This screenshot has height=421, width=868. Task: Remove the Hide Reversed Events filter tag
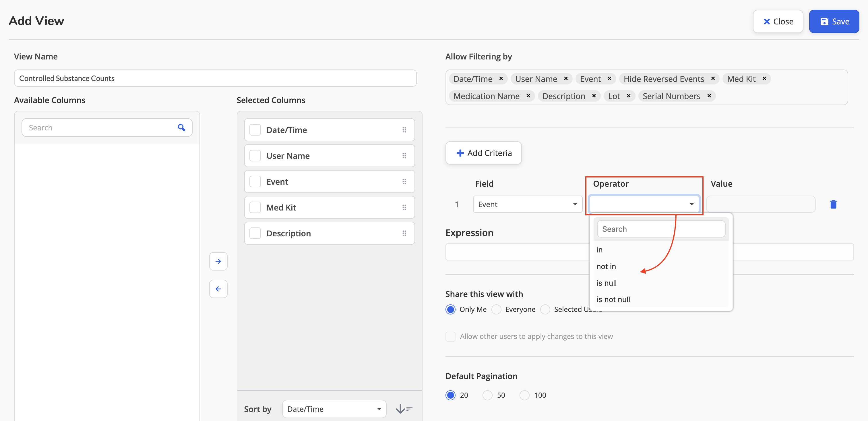pos(713,78)
